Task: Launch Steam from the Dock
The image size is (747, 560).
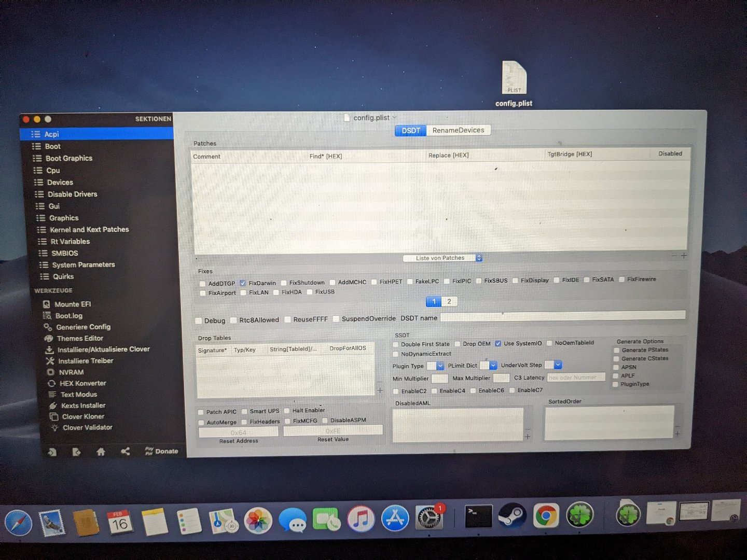Action: 513,516
